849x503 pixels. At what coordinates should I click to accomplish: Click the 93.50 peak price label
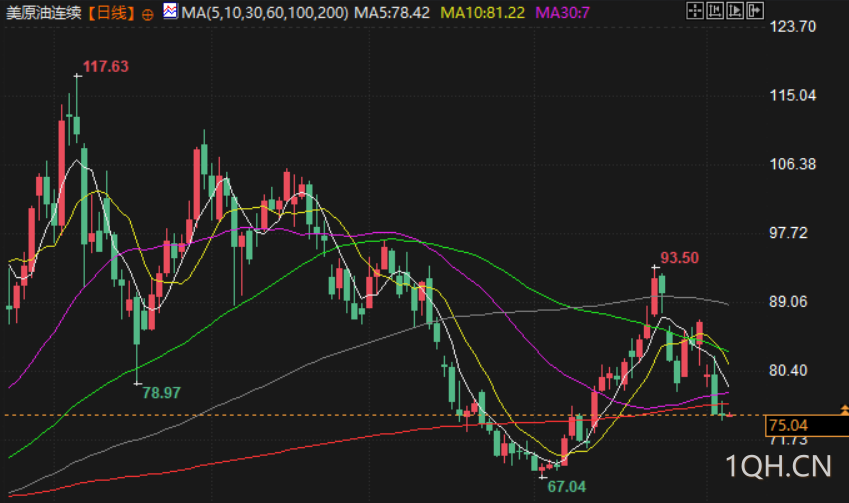point(680,258)
